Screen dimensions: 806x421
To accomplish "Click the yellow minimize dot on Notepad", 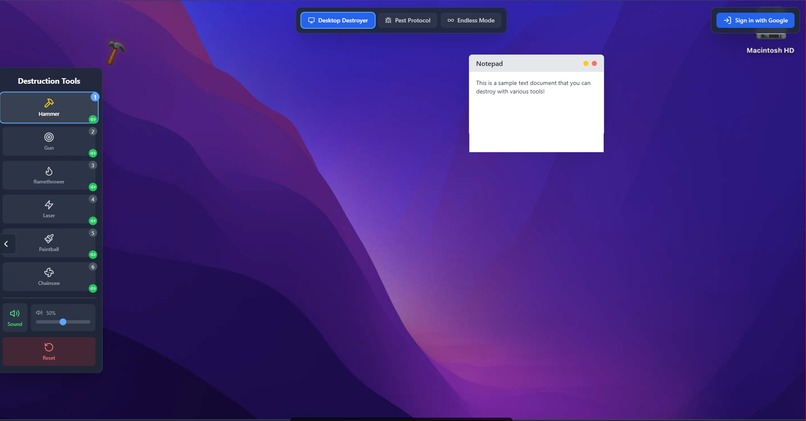I will coord(585,64).
